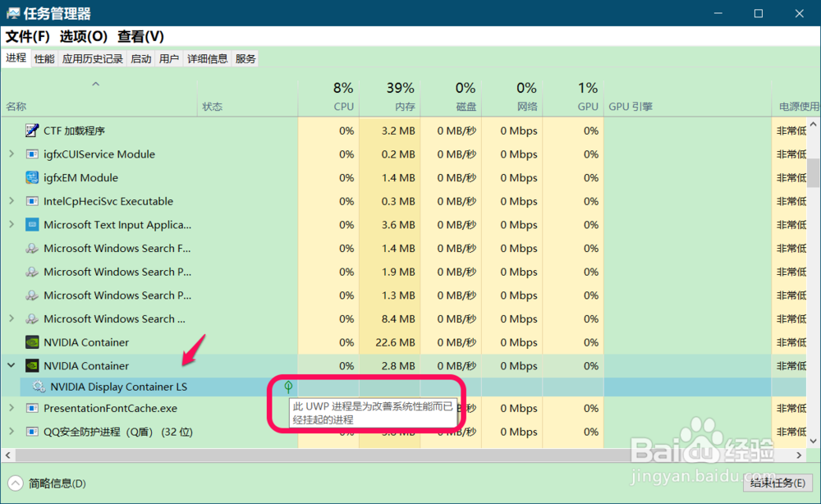
Task: Click the 8.4 MB memory cell
Action: [389, 318]
